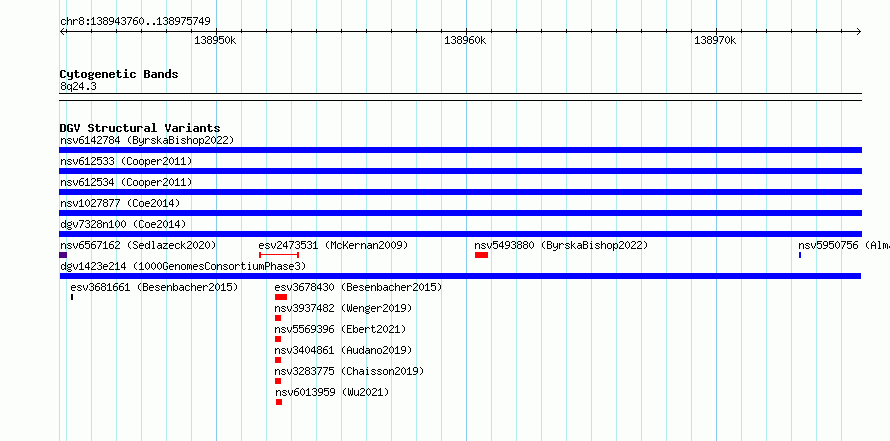Select the blue bar under nsv6142784
Screen dimensions: 890x441
tap(460, 150)
